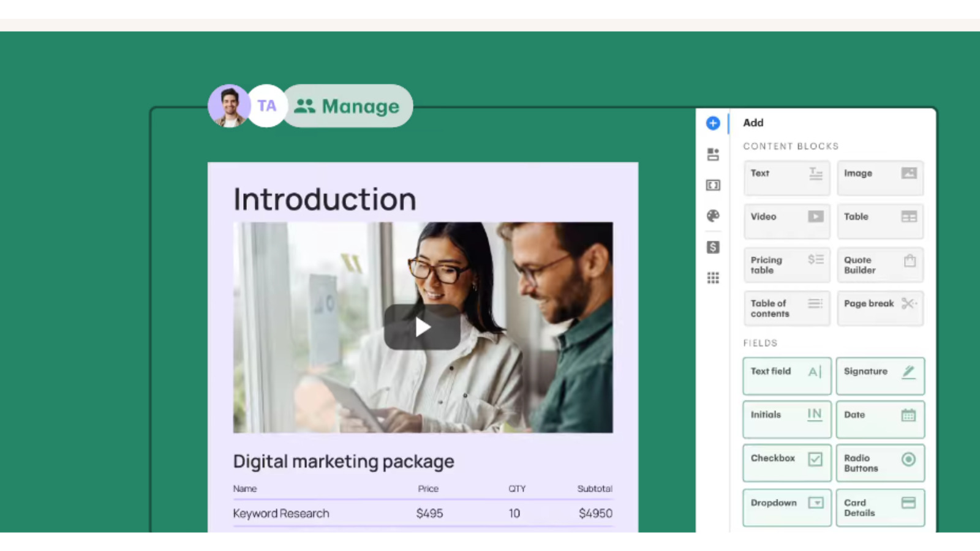Click the Manage collaborators button
980x551 pixels.
348,106
